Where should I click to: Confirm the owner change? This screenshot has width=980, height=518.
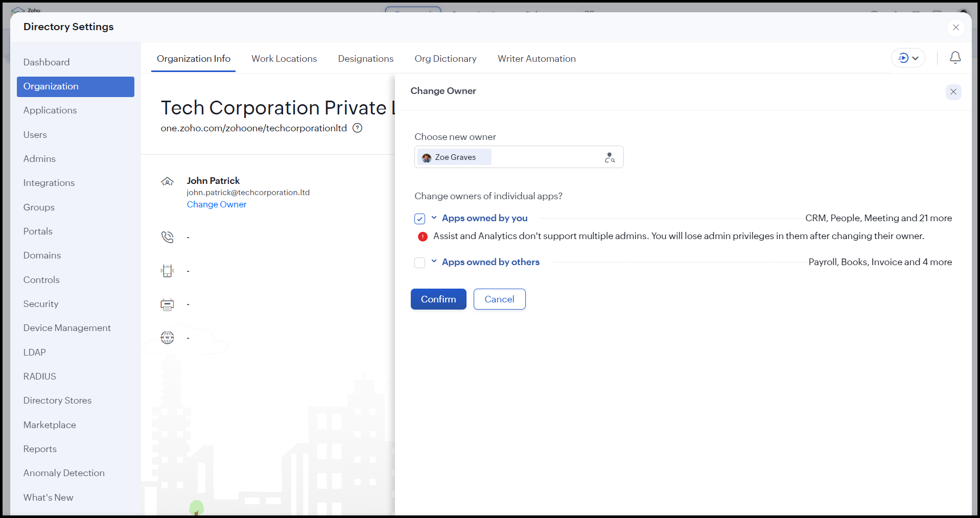coord(438,299)
